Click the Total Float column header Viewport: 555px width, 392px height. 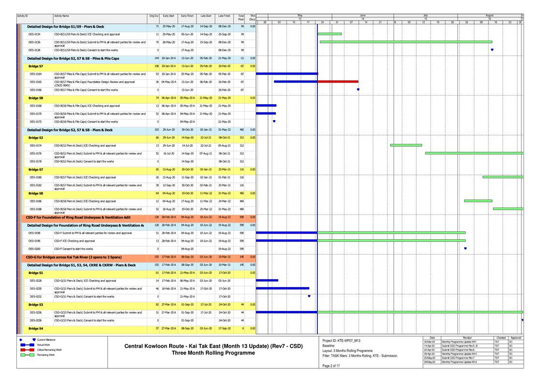pyautogui.click(x=241, y=18)
